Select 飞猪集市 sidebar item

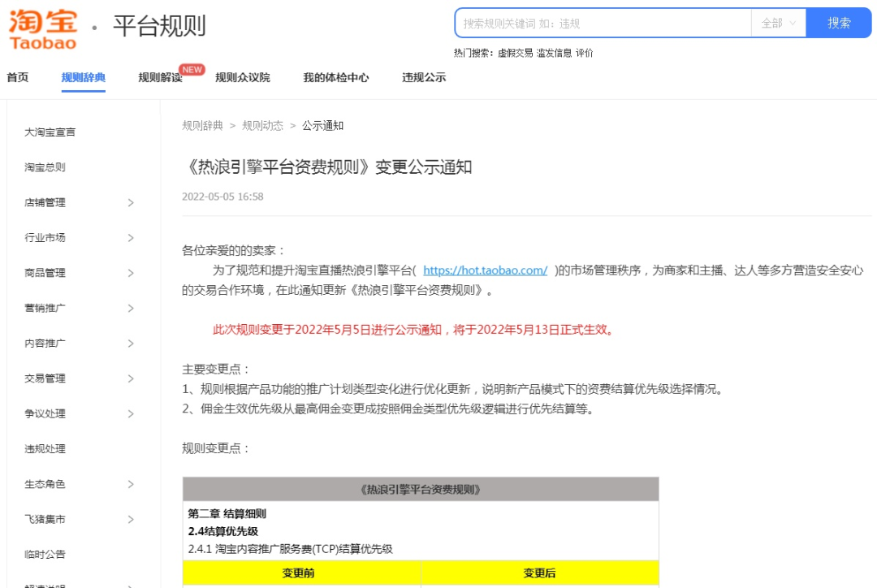point(45,520)
